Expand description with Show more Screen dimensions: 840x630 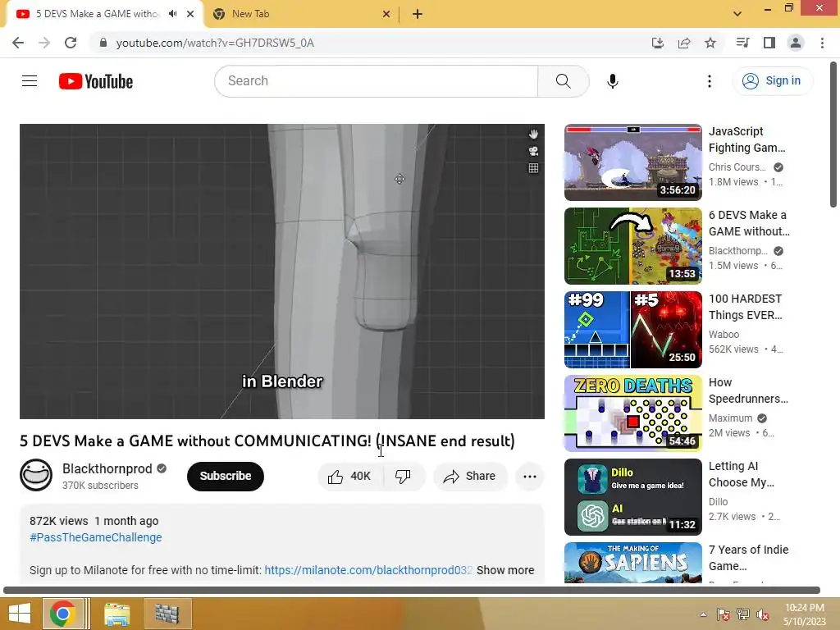505,570
